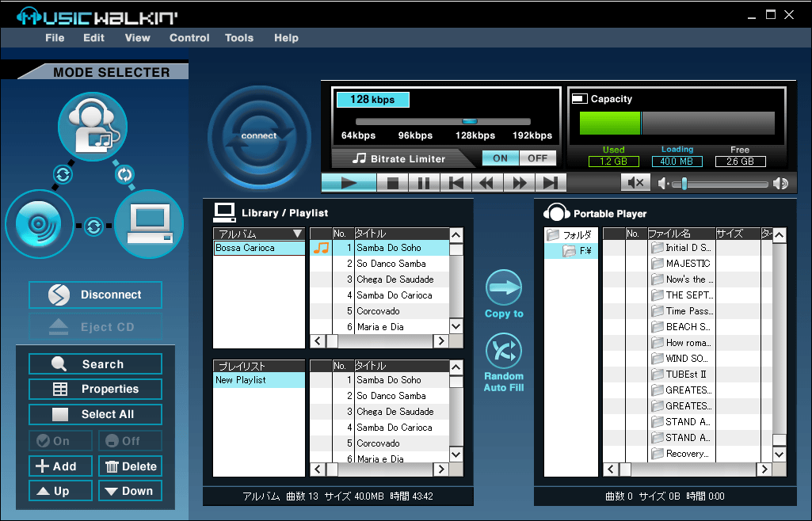Click the ファイル名 column header
Image resolution: width=812 pixels, height=521 pixels.
(681, 234)
